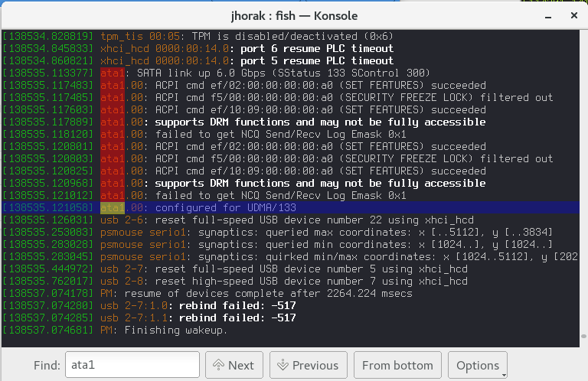The width and height of the screenshot is (588, 381).
Task: Click timestamp 138535.117483 SET FEATURES line
Action: click(244, 86)
